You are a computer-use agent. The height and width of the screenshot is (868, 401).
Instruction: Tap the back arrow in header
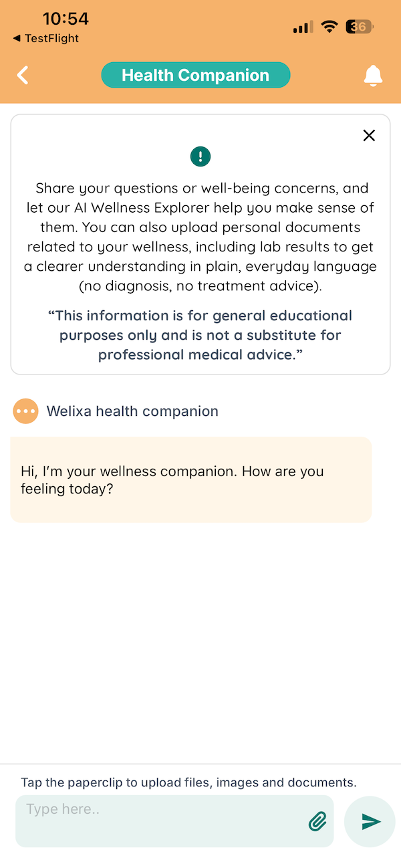coord(23,75)
